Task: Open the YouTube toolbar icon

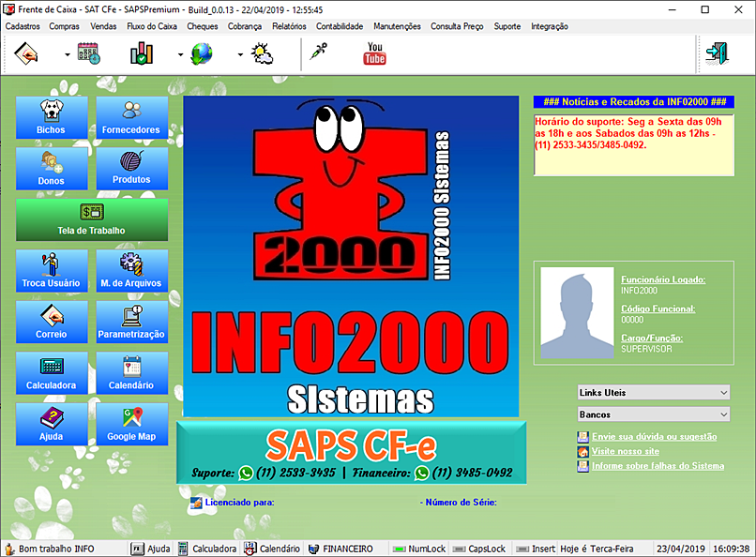Action: pyautogui.click(x=374, y=53)
